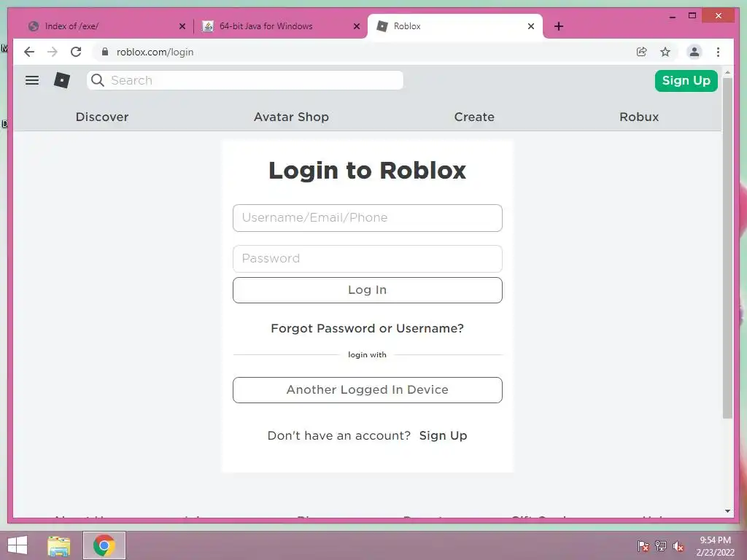Close the Roblox tab

pyautogui.click(x=531, y=26)
